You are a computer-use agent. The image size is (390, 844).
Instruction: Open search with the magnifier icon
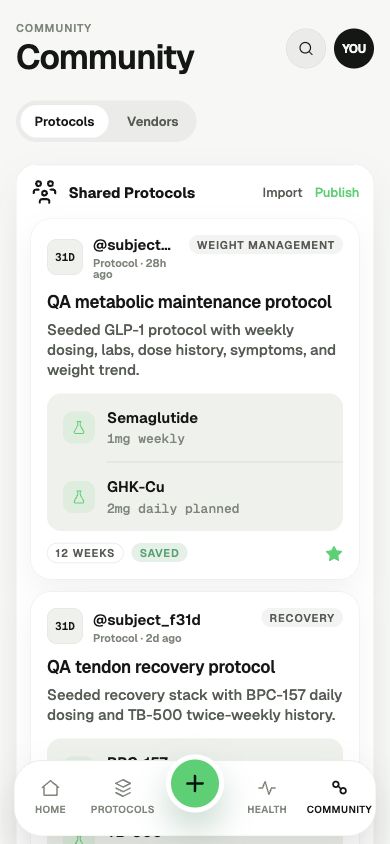[306, 48]
